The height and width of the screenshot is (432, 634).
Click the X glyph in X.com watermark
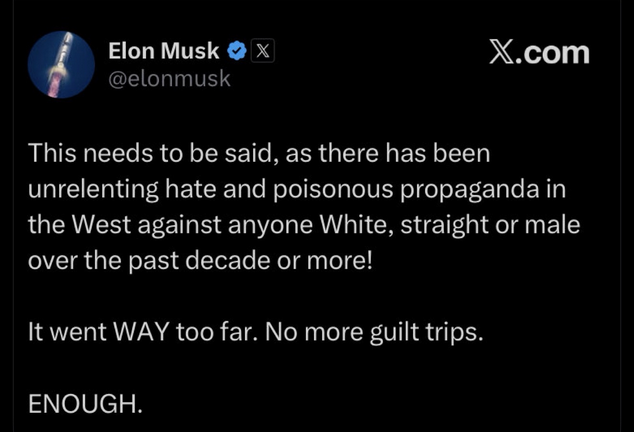(x=502, y=52)
